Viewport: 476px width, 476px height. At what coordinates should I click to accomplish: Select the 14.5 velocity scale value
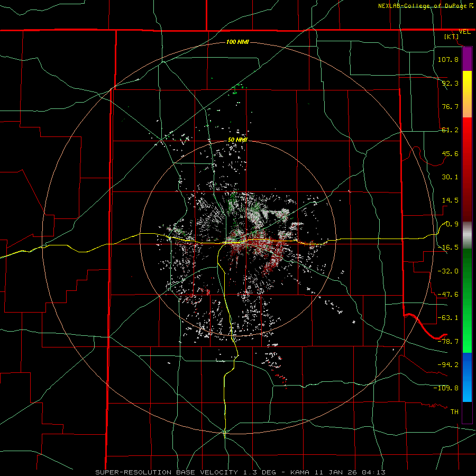coord(450,200)
